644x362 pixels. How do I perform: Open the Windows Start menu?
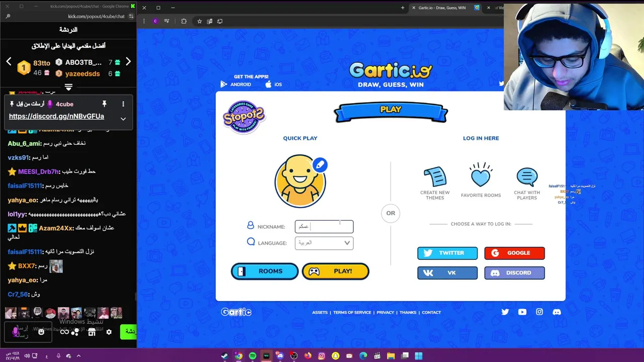click(x=418, y=356)
